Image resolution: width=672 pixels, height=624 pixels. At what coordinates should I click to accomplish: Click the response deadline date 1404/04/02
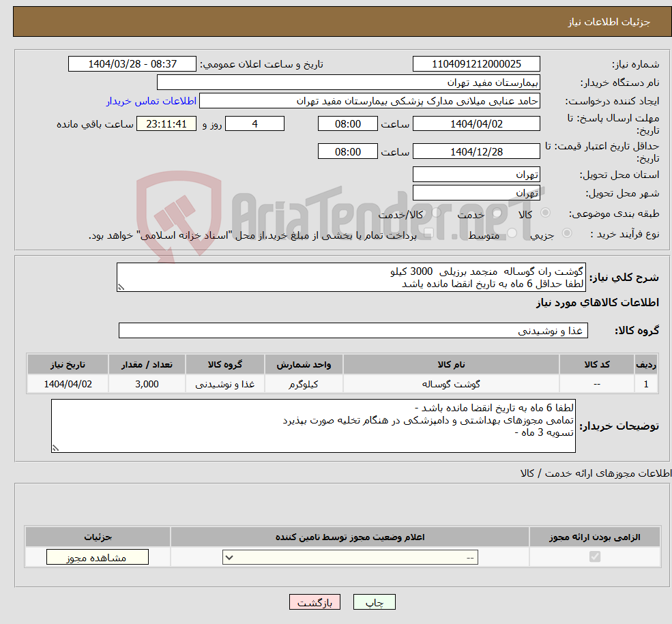pos(476,123)
